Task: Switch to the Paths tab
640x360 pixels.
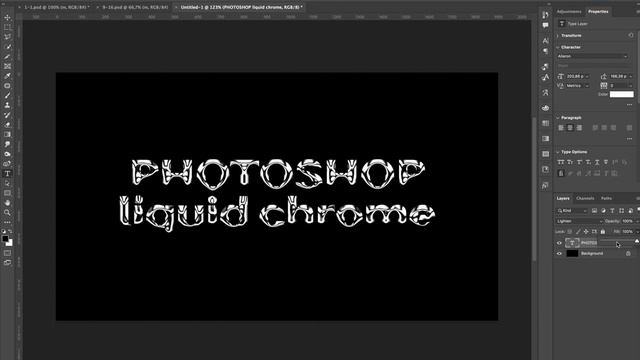Action: tap(607, 198)
